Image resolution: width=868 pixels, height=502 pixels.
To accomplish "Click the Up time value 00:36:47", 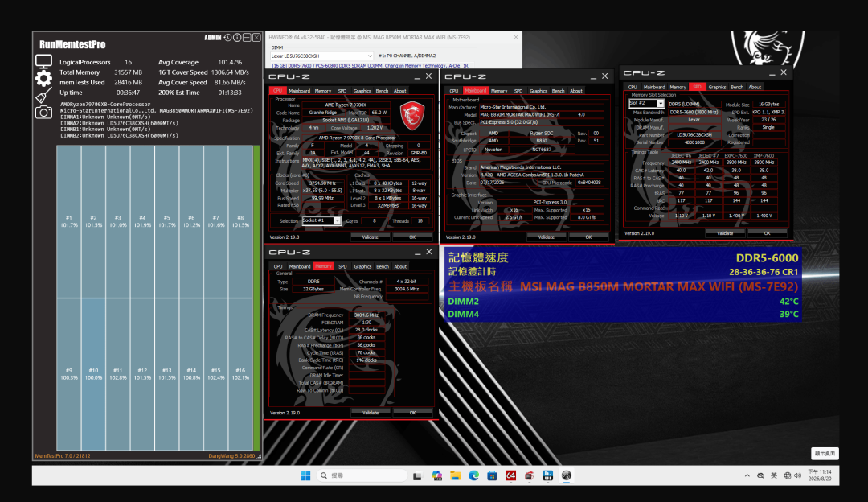I will click(128, 93).
